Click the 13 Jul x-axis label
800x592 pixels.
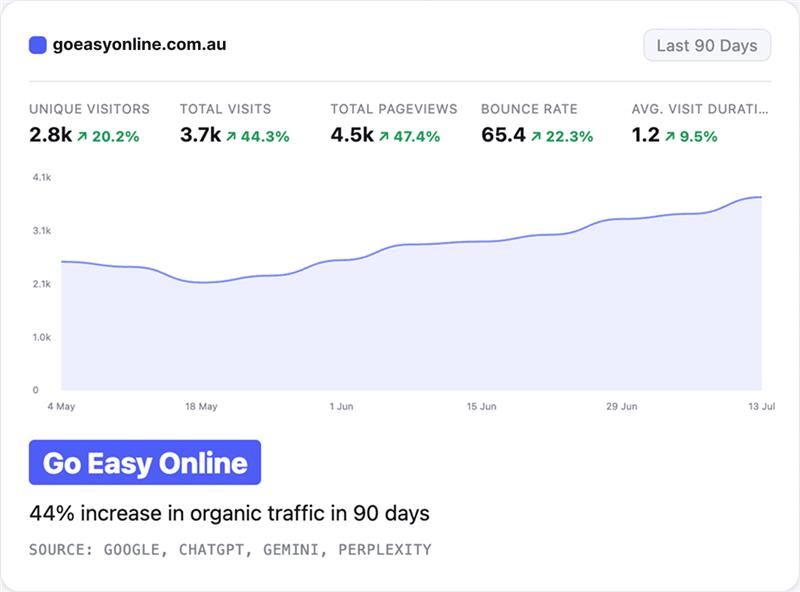click(762, 406)
